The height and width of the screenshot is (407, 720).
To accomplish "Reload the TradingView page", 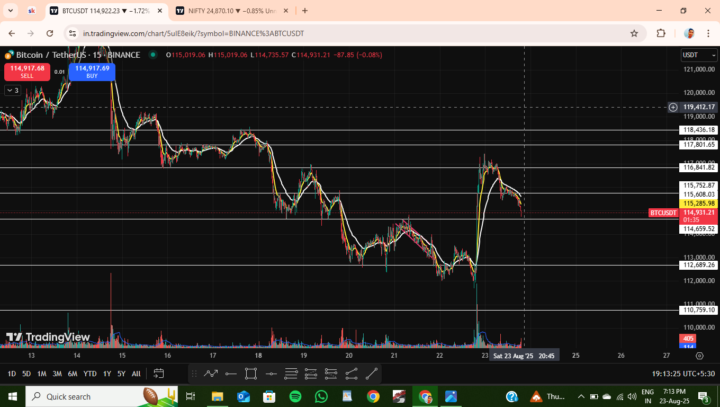I will [50, 33].
